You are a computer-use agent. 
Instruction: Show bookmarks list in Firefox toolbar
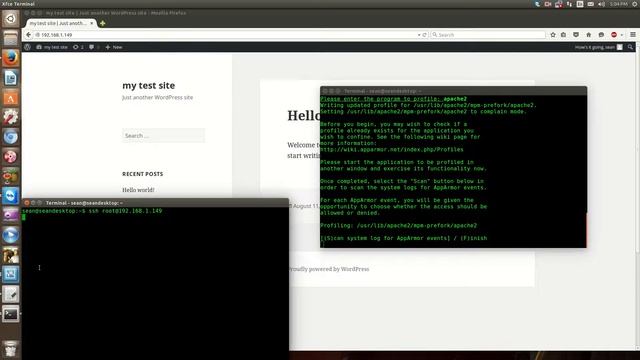tap(564, 35)
